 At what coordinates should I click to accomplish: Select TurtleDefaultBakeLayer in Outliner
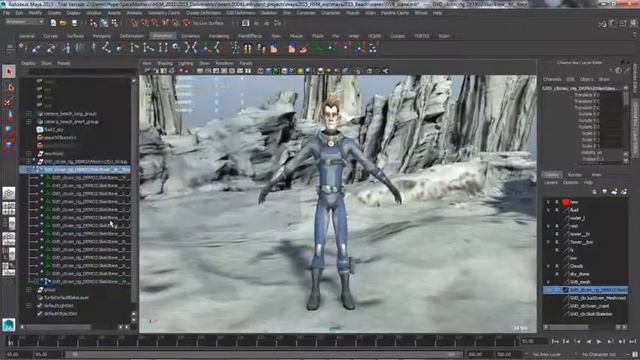pos(66,298)
